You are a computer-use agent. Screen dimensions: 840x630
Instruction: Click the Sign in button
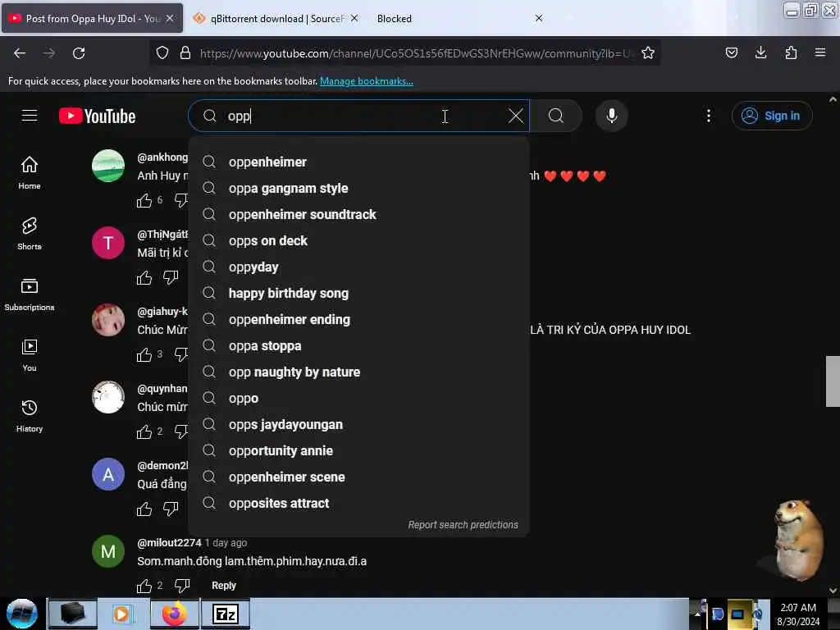tap(771, 116)
